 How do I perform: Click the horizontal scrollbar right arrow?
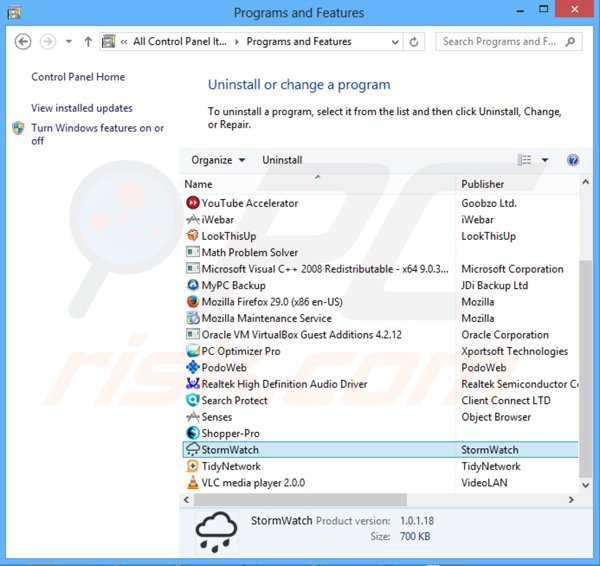click(571, 499)
